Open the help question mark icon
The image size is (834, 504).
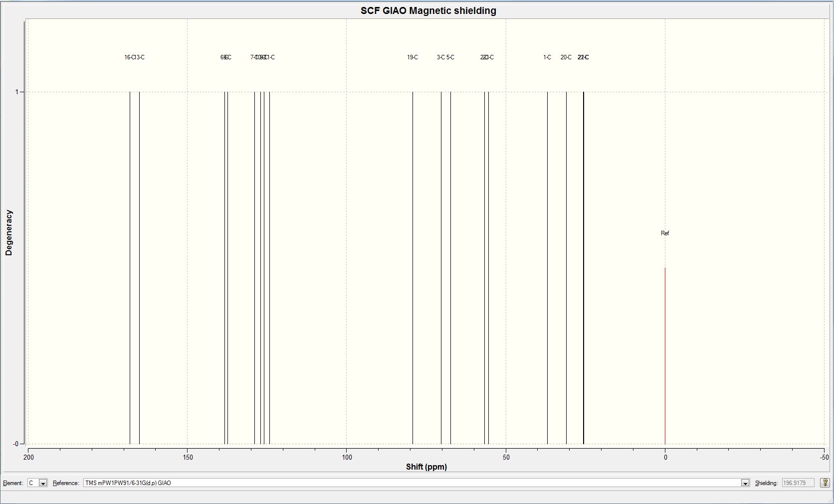point(825,483)
